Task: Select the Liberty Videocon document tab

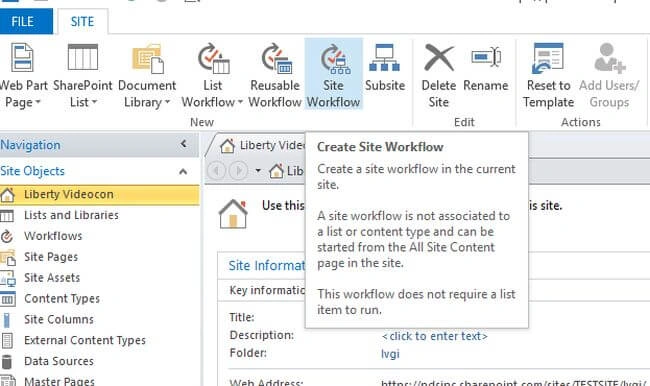Action: click(x=261, y=146)
